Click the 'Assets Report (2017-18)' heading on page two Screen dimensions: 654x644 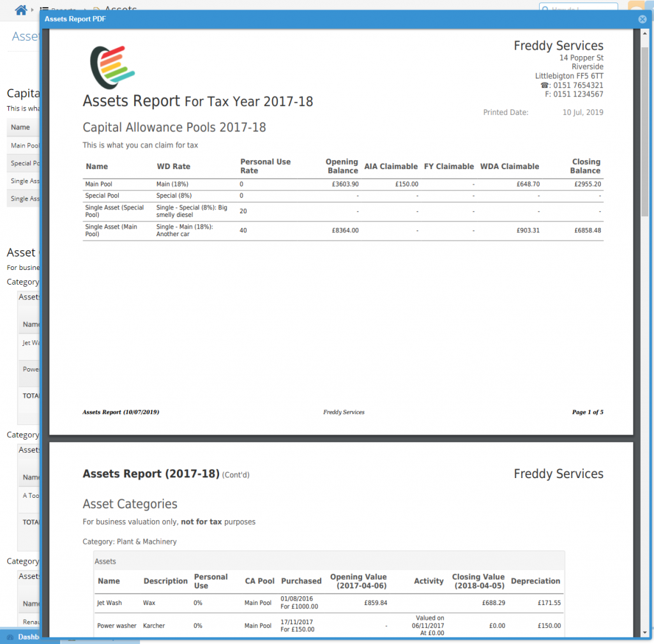click(151, 474)
